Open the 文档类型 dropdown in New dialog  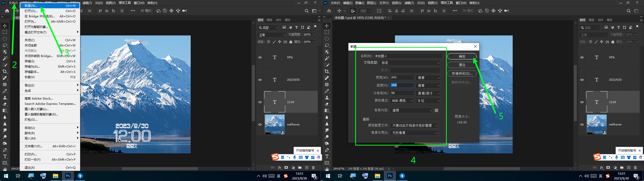tap(410, 63)
